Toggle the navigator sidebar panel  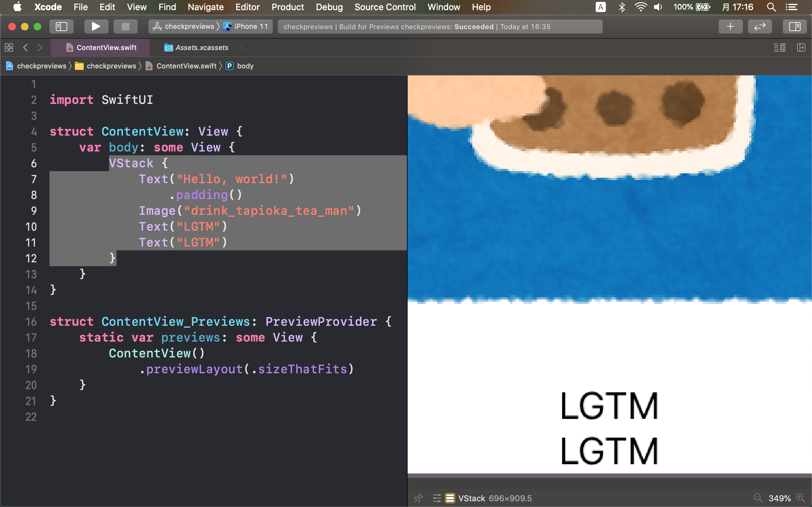(x=62, y=27)
